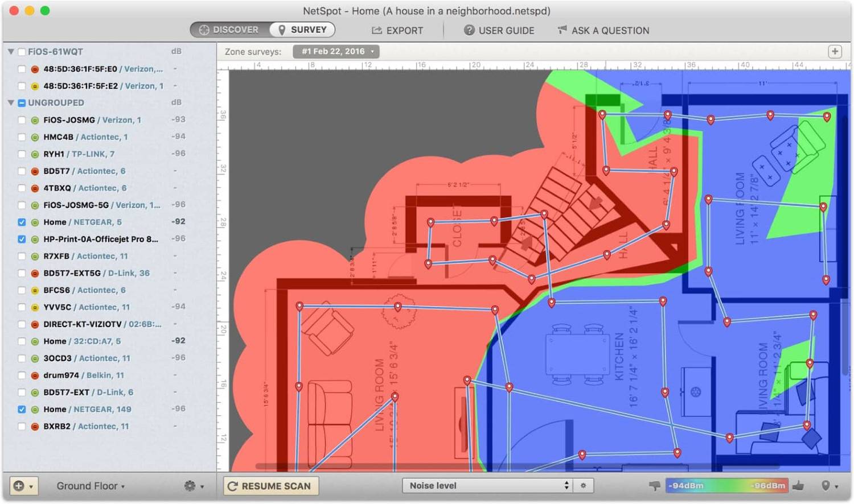This screenshot has height=504, width=854.
Task: Open the Noise level visualization dropdown
Action: (x=487, y=485)
